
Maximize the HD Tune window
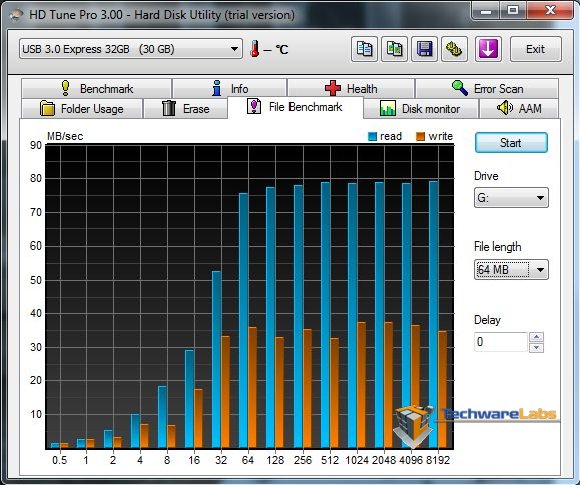[513, 10]
